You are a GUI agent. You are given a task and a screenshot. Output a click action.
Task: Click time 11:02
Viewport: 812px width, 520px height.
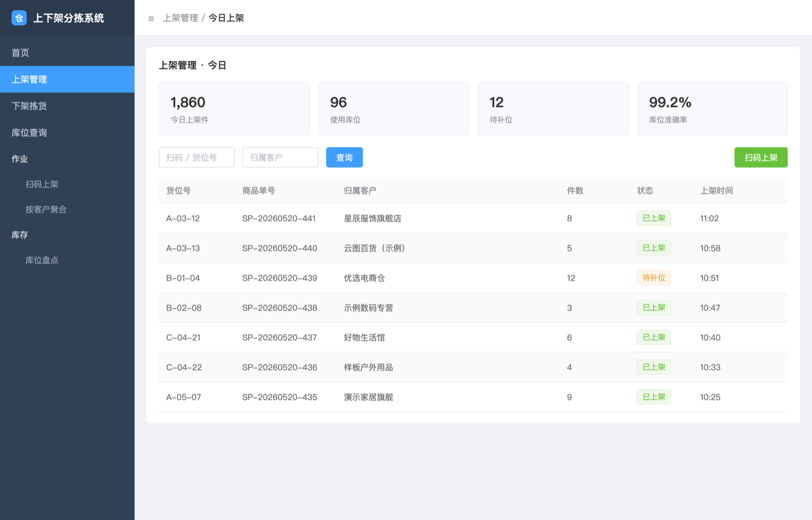pyautogui.click(x=709, y=218)
